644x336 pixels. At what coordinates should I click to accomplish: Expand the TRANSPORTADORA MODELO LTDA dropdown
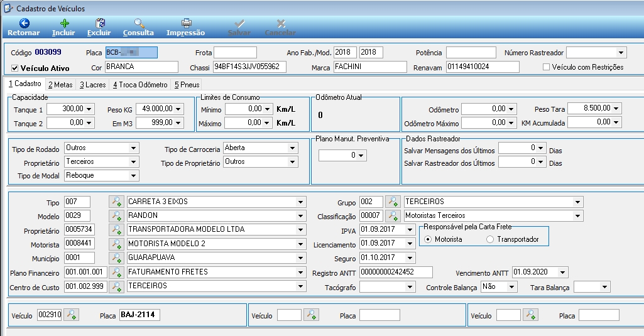point(301,230)
